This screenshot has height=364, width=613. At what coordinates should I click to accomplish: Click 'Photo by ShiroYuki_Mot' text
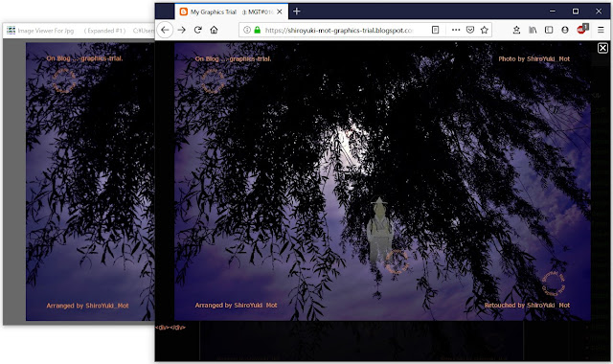click(x=534, y=58)
